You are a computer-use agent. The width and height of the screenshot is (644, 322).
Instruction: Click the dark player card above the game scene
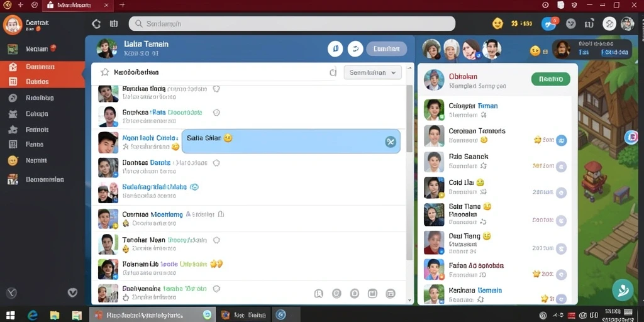point(592,49)
